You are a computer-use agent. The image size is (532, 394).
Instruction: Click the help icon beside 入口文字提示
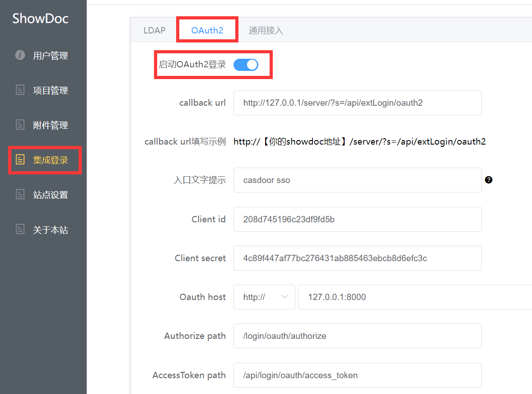[x=489, y=180]
